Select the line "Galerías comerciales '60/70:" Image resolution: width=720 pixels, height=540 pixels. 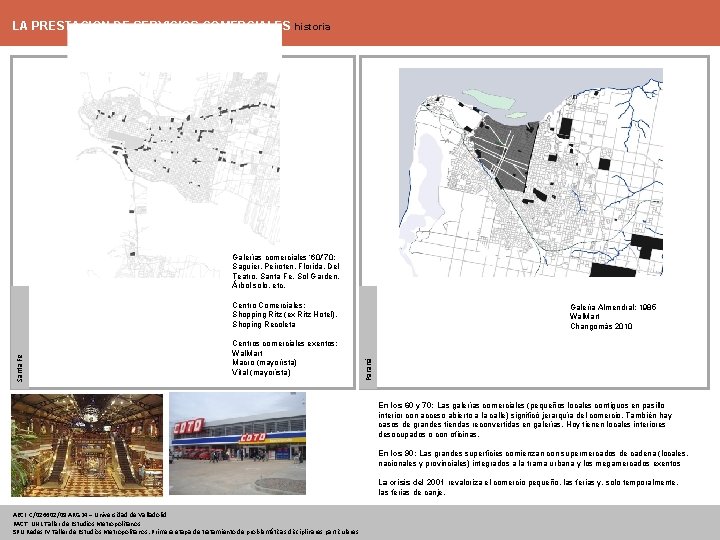284,257
